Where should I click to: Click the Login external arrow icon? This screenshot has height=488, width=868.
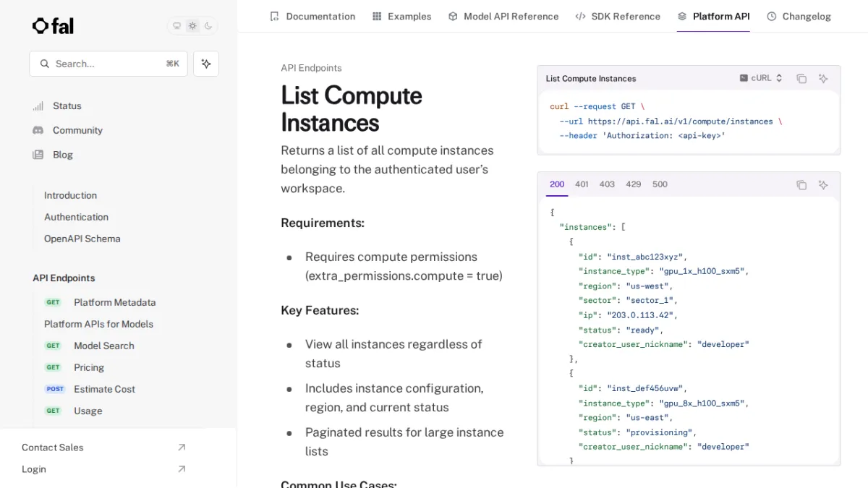tap(182, 469)
